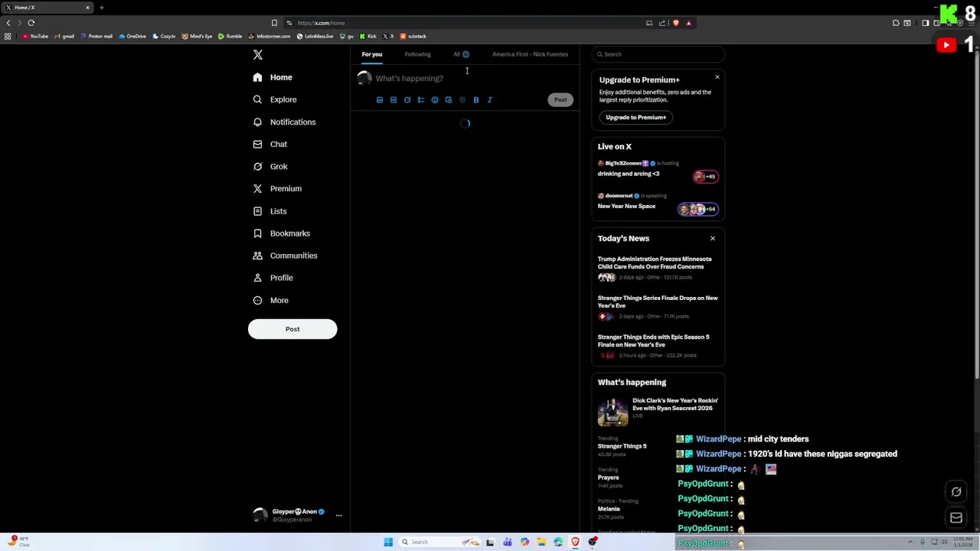The image size is (980, 551).
Task: Click the X search box
Action: point(658,54)
